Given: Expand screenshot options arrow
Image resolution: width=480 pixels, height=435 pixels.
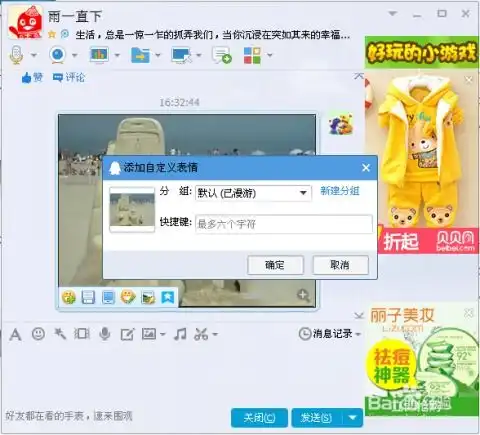Looking at the screenshot, I should pos(215,334).
